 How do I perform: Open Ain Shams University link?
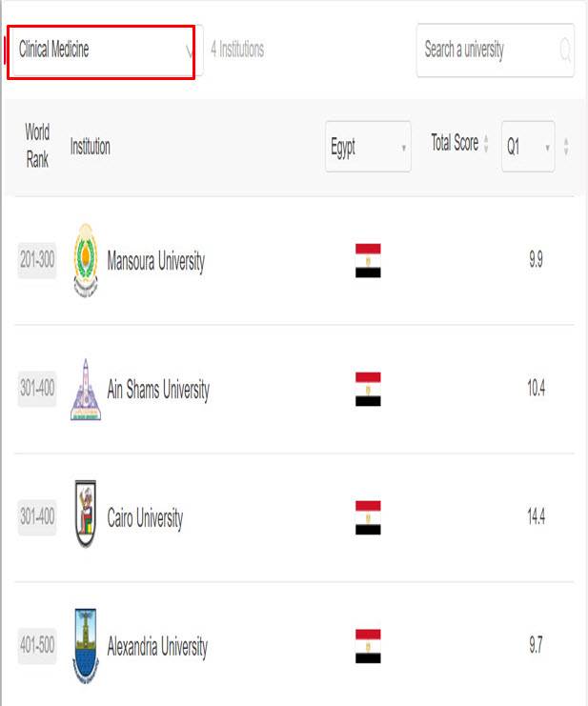[158, 390]
